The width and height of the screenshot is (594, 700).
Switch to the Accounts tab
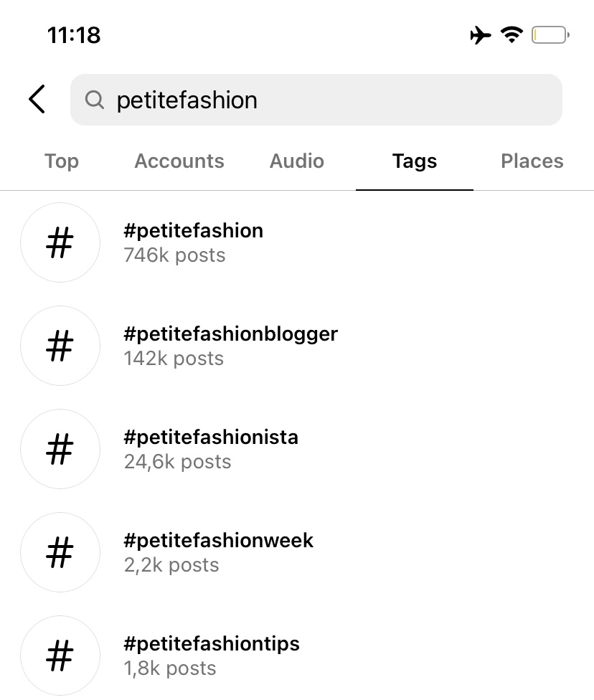pos(179,161)
